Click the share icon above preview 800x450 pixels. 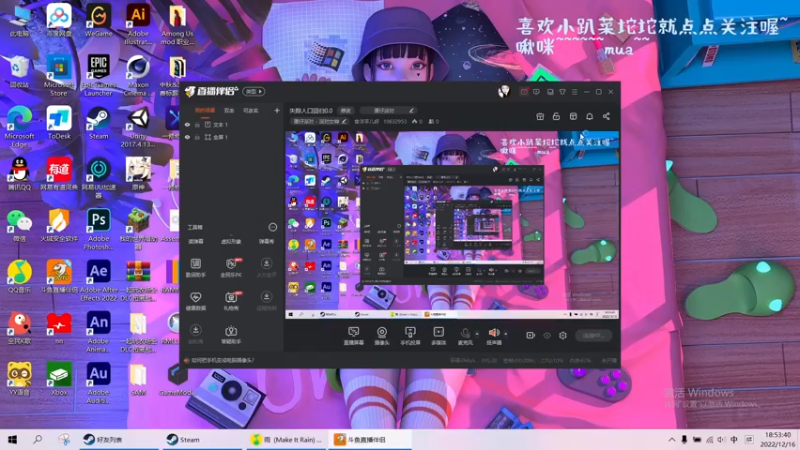click(606, 116)
